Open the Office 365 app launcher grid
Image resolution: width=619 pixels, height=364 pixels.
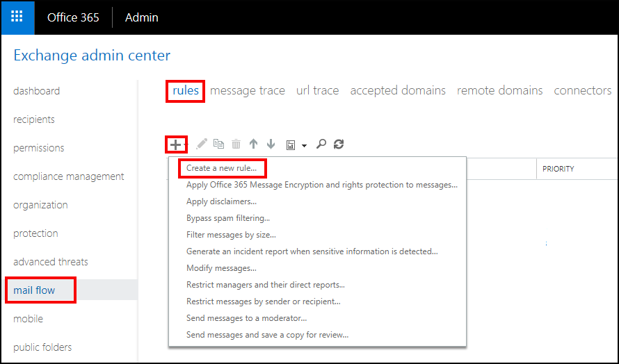click(x=17, y=17)
